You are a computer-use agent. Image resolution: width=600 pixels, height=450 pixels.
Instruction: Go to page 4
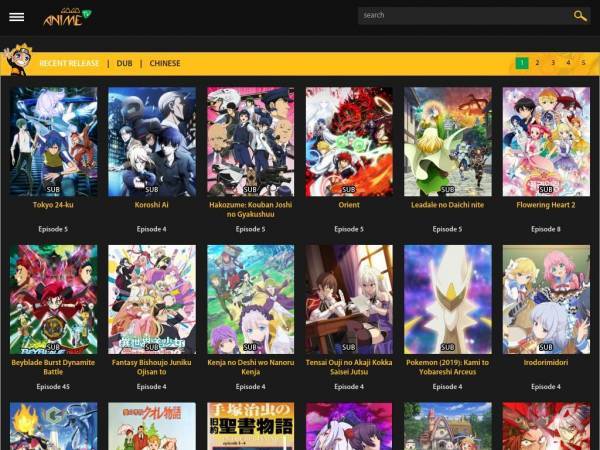pos(568,63)
